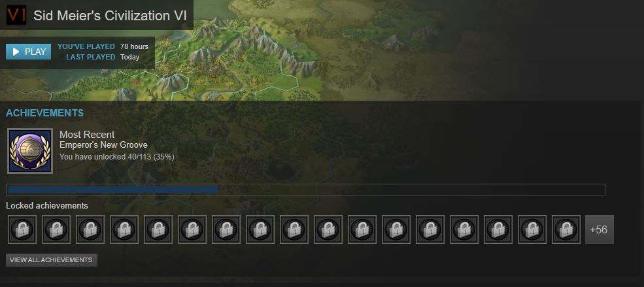The width and height of the screenshot is (644, 287).
Task: Open the Emperor's New Groove achievement badge
Action: point(30,150)
